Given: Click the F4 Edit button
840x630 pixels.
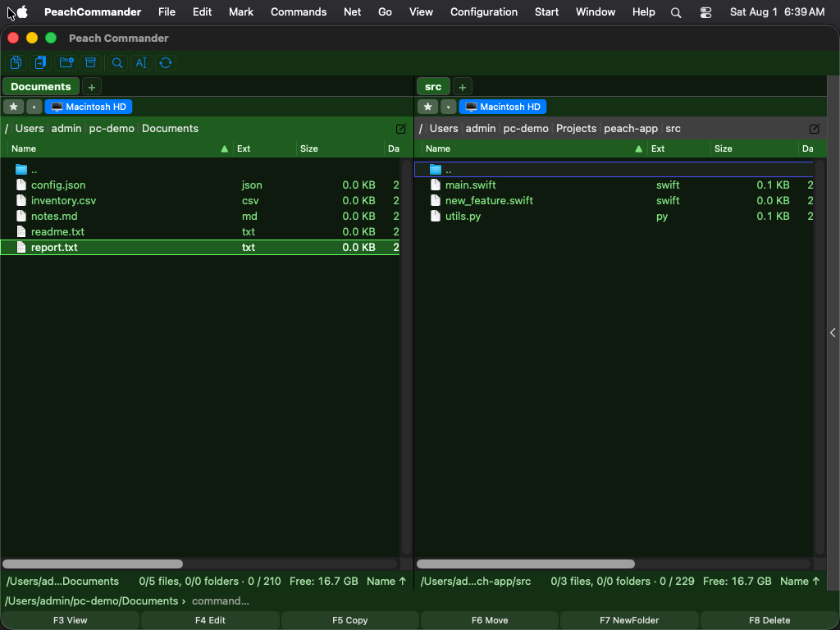Looking at the screenshot, I should click(x=210, y=620).
